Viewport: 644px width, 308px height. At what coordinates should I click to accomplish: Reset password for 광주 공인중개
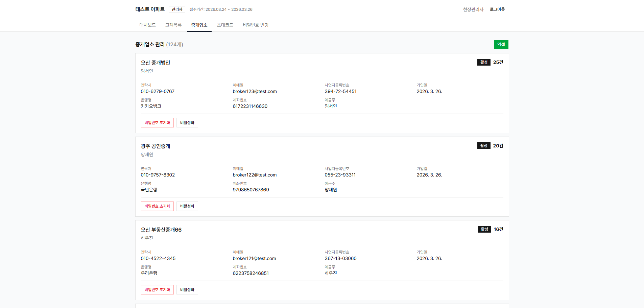[157, 206]
